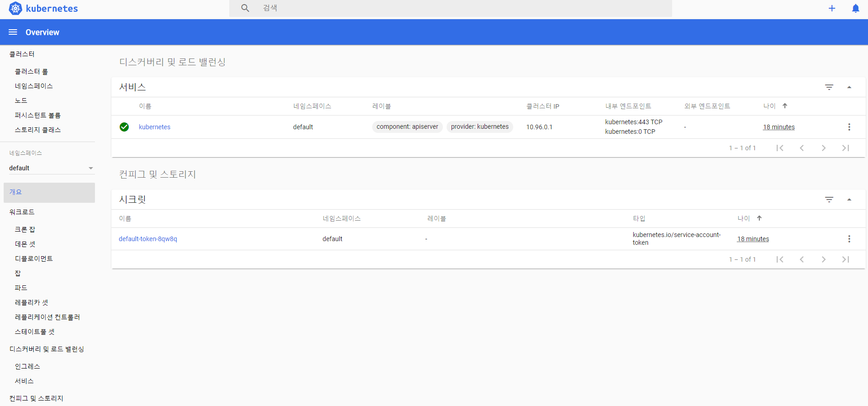This screenshot has width=868, height=406.
Task: Open 디스커버리 및 로드 밸런싱 in sidebar
Action: click(x=47, y=349)
